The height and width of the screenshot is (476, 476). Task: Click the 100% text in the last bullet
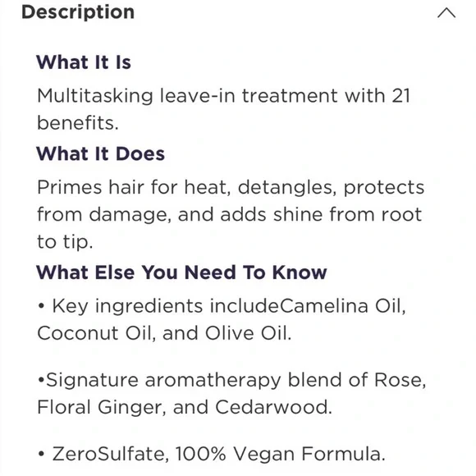[201, 454]
